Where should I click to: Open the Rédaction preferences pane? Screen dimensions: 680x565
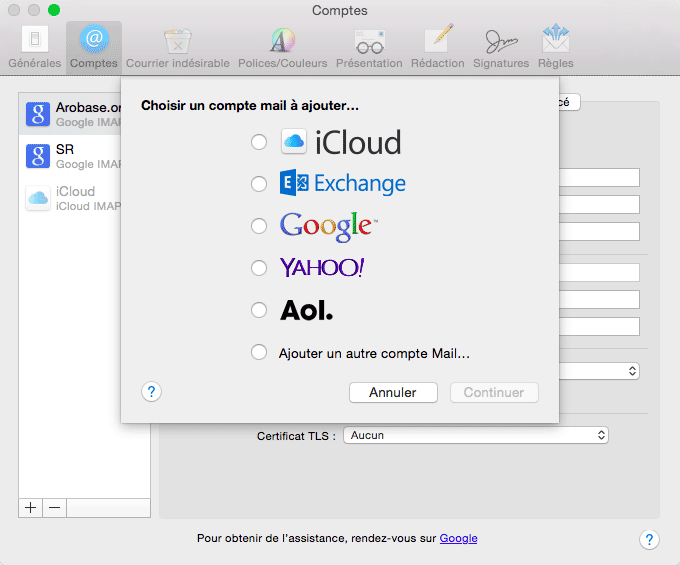coord(438,47)
